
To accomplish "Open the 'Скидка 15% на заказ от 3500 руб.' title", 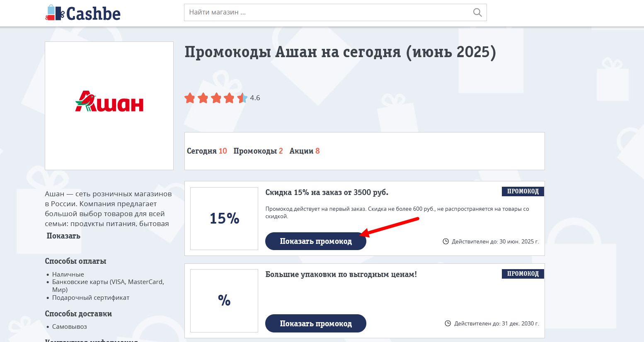I will 327,192.
